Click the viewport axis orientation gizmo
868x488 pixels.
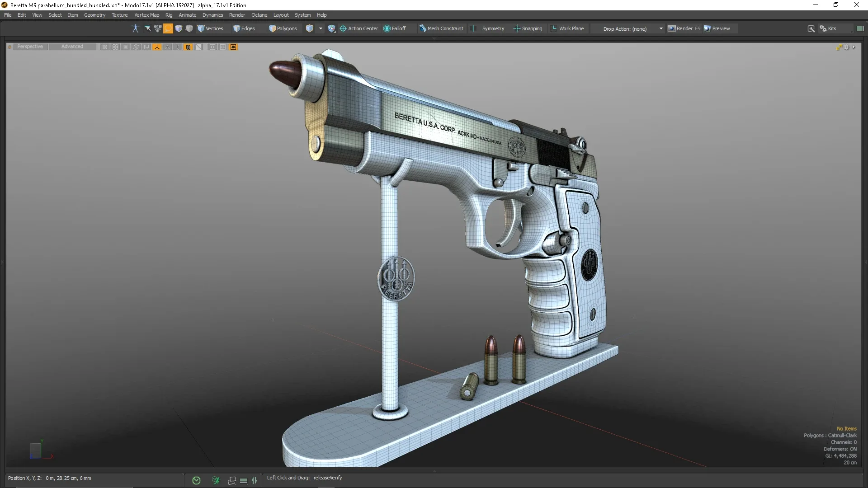41,449
